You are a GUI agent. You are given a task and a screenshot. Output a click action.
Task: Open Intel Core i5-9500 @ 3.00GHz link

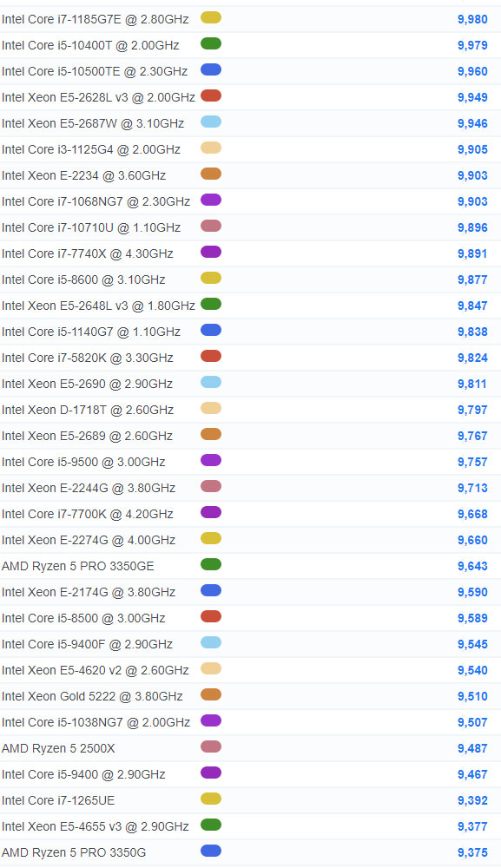pos(83,462)
